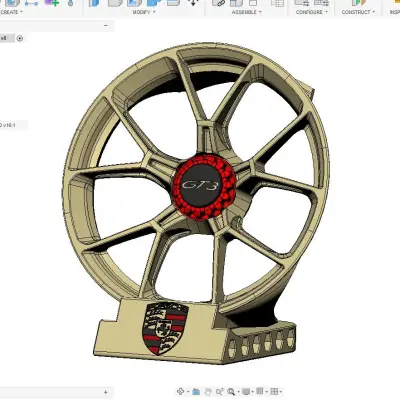Open the MODIFY dropdown menu
The image size is (400, 400).
pos(144,12)
